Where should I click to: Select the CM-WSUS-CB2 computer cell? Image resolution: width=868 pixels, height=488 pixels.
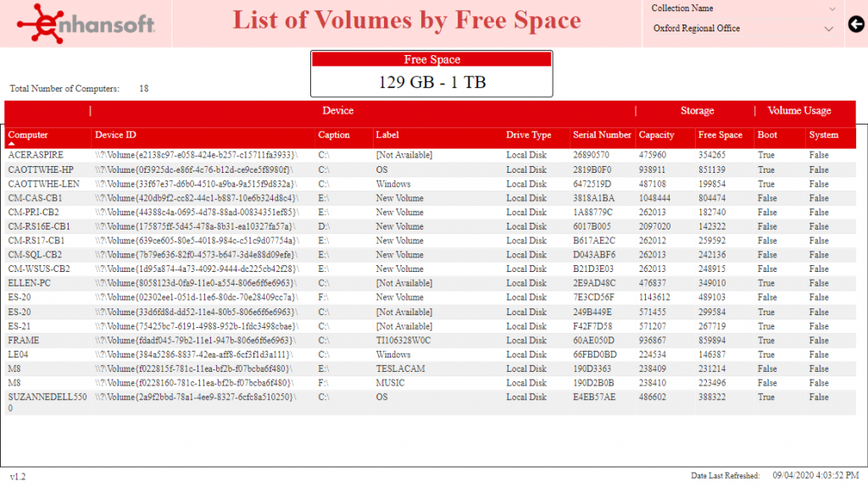[39, 269]
